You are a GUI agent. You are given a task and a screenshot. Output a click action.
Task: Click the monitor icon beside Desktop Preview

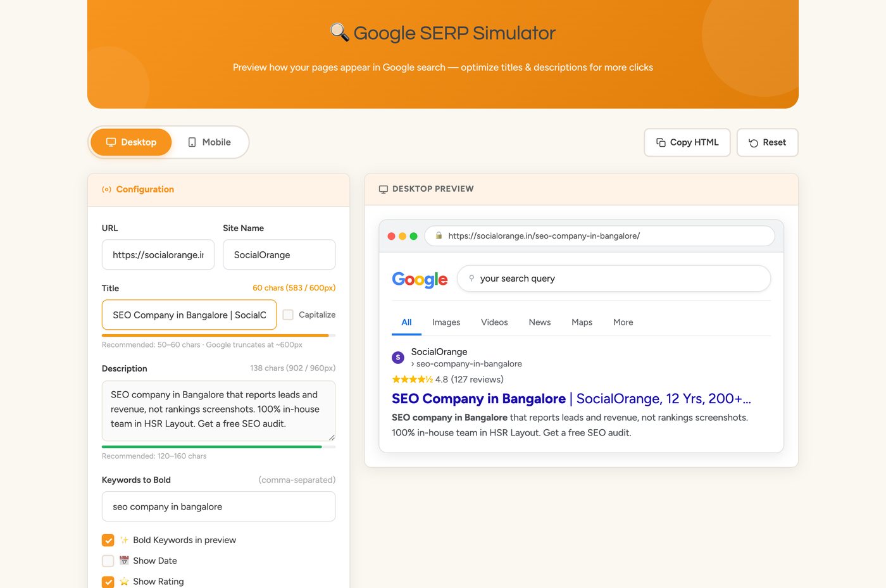pos(384,189)
